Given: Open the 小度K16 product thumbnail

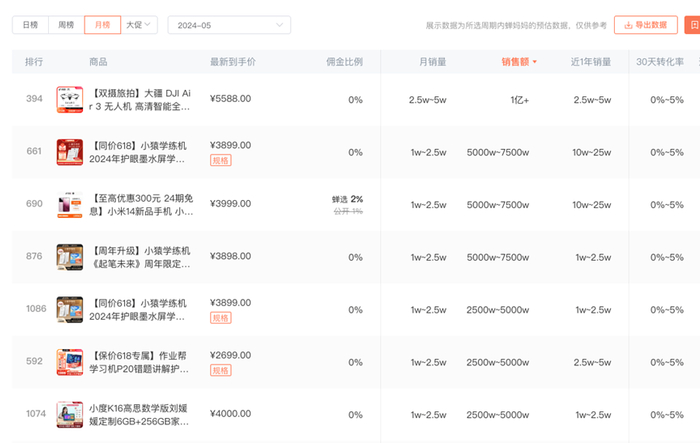Looking at the screenshot, I should [69, 414].
